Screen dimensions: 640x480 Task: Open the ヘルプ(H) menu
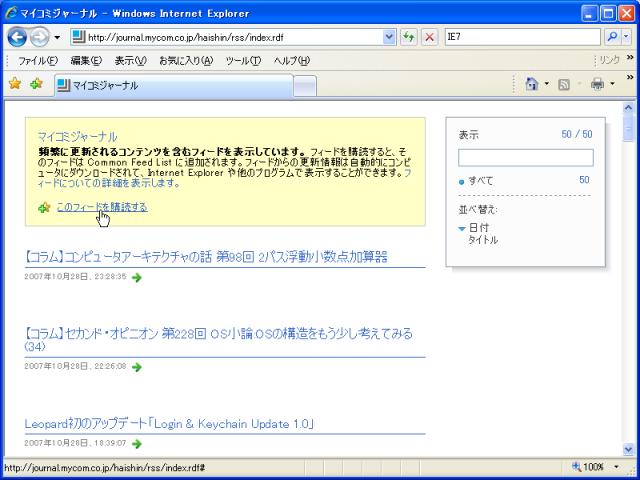point(292,61)
